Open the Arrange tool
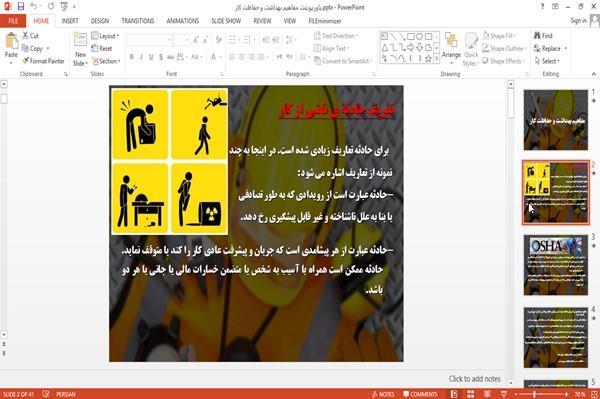 pos(451,46)
